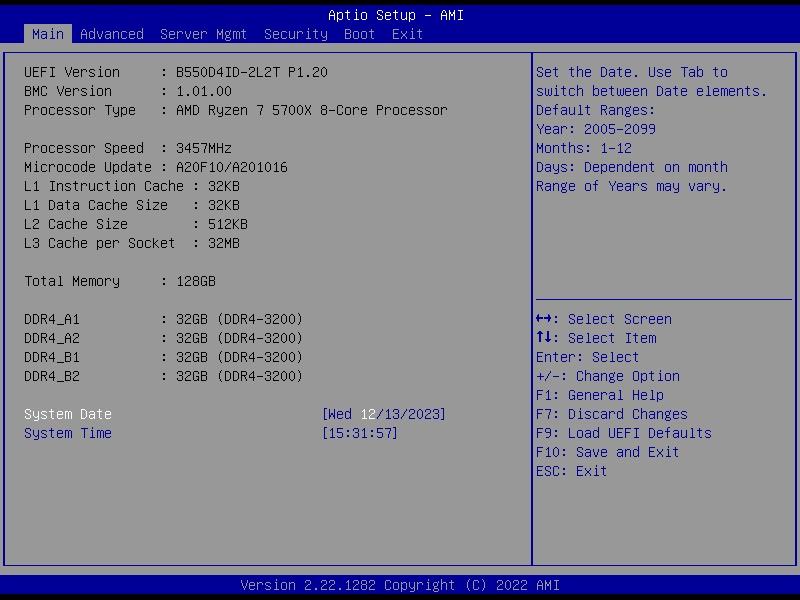Click the DDR4_B2 memory slot row

163,376
